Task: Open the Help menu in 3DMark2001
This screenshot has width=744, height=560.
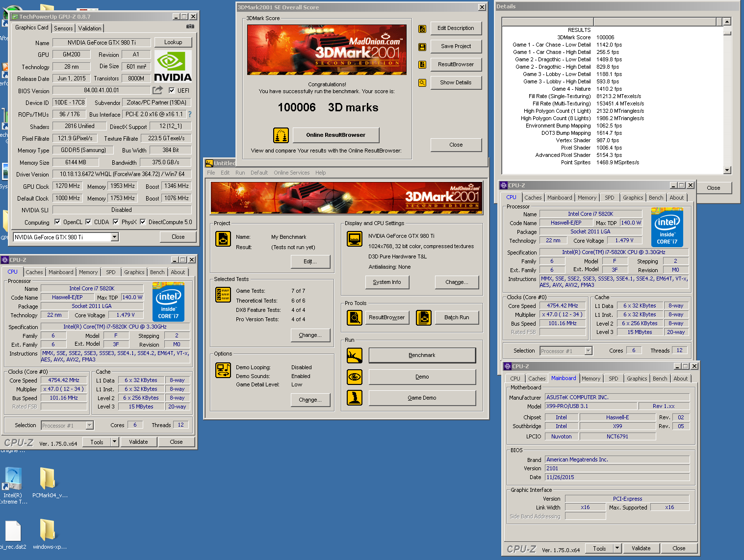Action: (320, 173)
